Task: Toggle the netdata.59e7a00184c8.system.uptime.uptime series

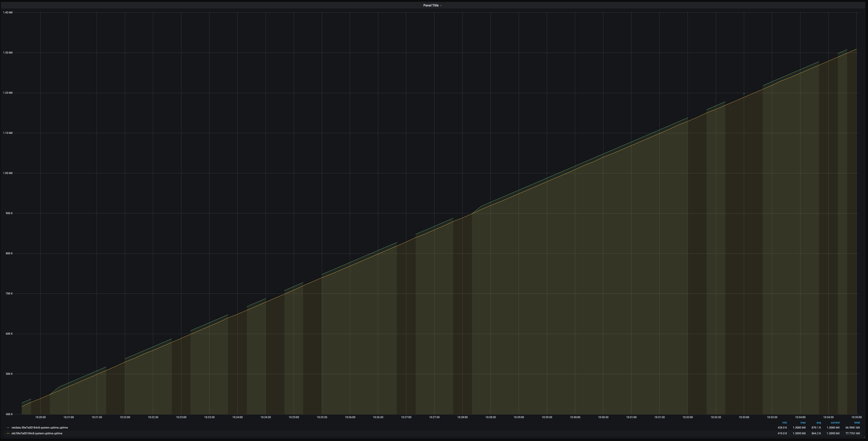Action: (x=39, y=428)
